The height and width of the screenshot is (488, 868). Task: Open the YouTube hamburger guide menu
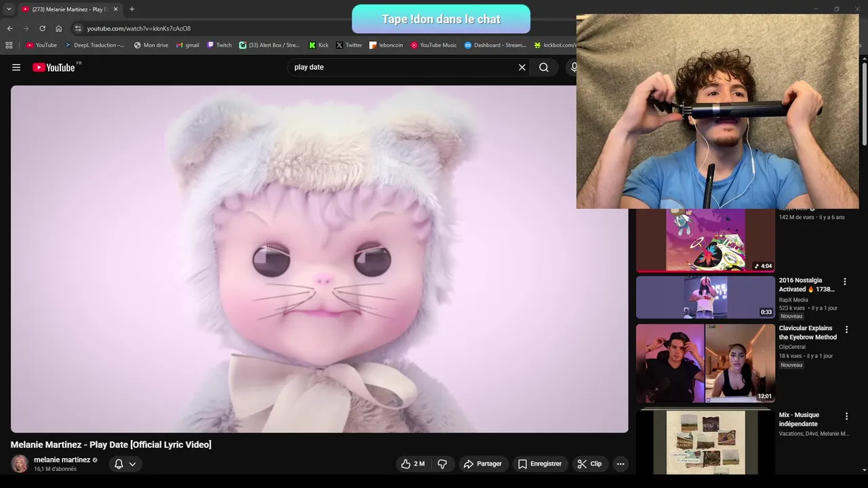[16, 67]
